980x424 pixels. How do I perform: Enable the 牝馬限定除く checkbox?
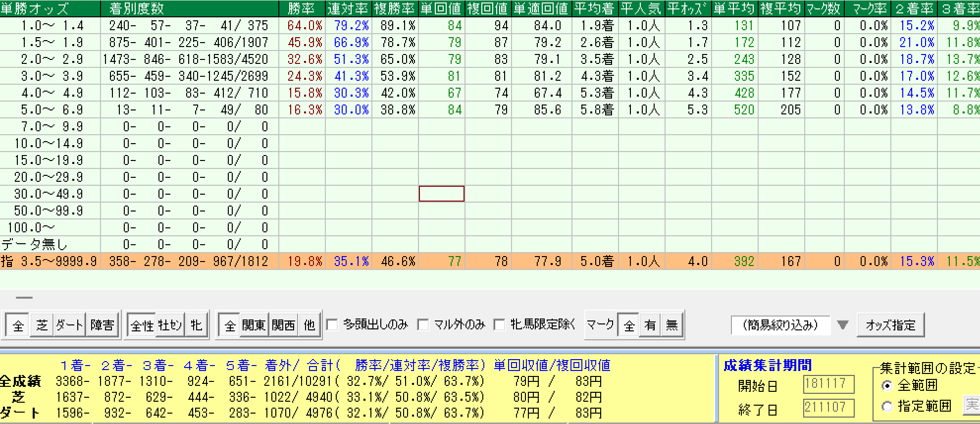coord(499,325)
